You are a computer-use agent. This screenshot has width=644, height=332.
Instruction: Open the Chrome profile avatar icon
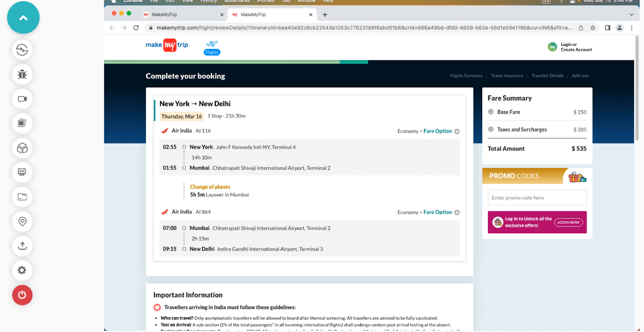coord(620,28)
